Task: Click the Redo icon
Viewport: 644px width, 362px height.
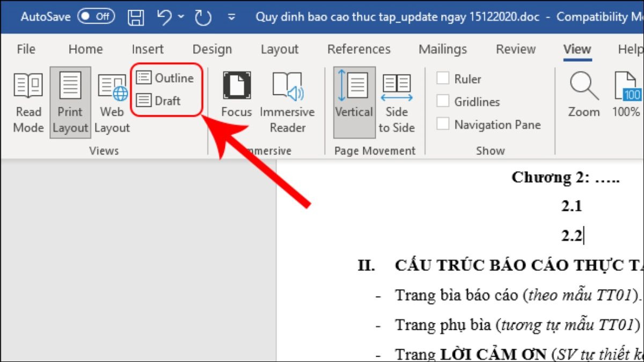Action: pyautogui.click(x=203, y=17)
